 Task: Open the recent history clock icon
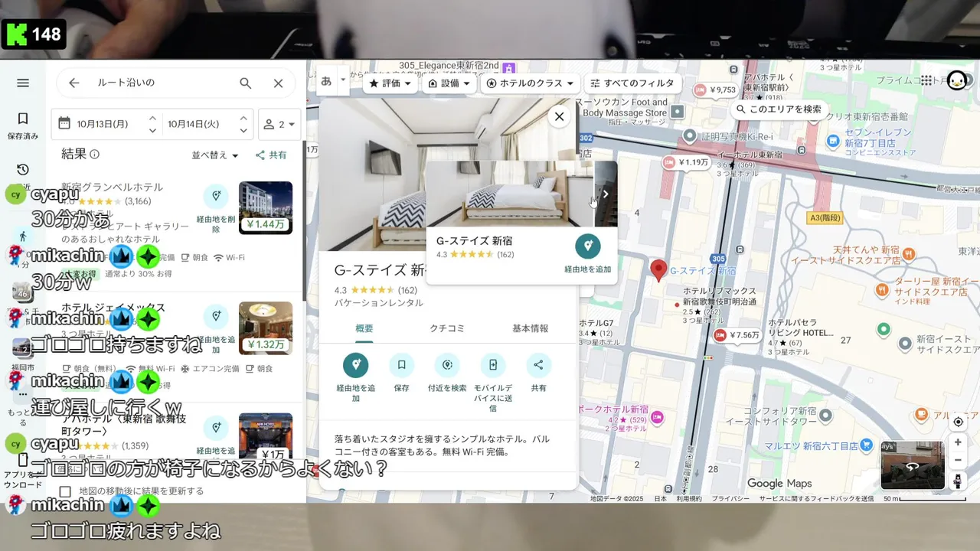pos(23,169)
